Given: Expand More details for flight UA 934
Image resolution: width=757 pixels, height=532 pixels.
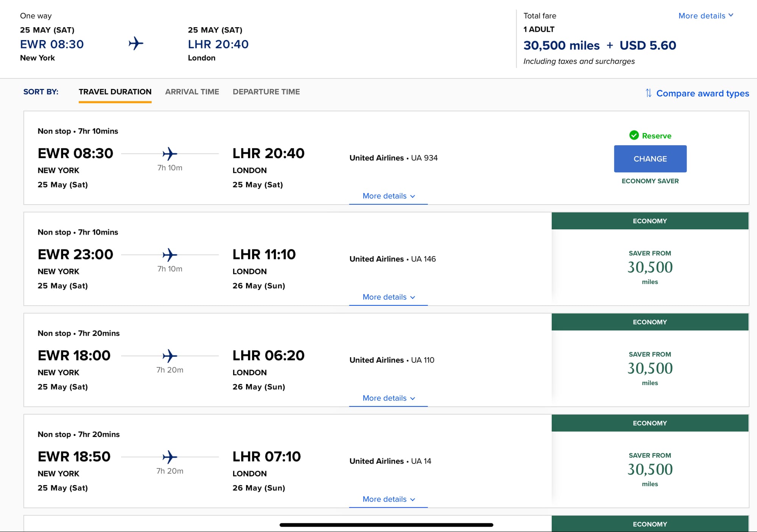Looking at the screenshot, I should (388, 196).
